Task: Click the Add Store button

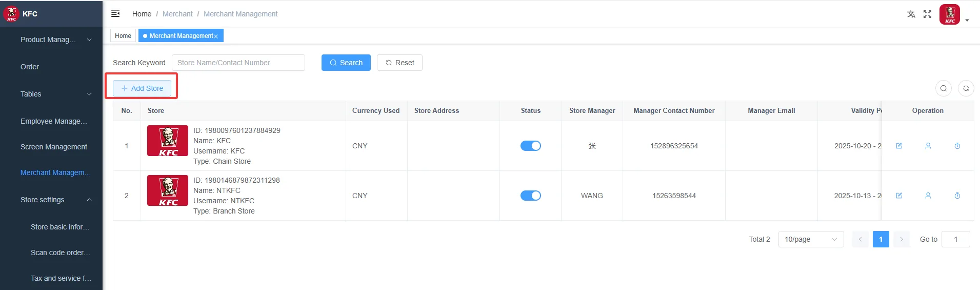Action: tap(142, 88)
